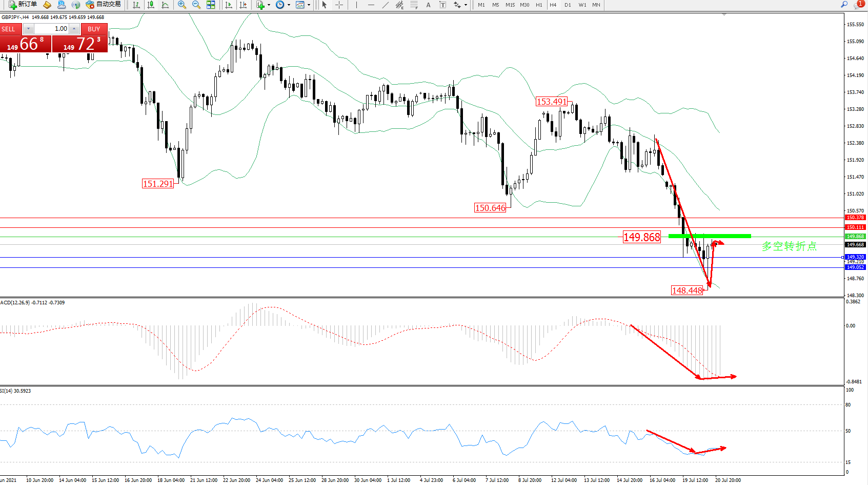Viewport: 868px width, 485px height.
Task: Zoom in on the chart
Action: pyautogui.click(x=182, y=5)
